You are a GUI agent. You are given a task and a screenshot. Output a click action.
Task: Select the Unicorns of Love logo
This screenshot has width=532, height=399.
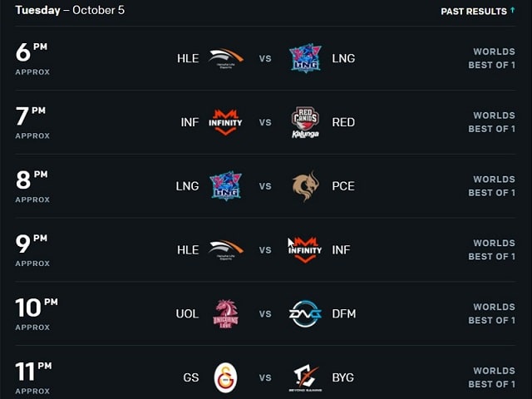[225, 314]
